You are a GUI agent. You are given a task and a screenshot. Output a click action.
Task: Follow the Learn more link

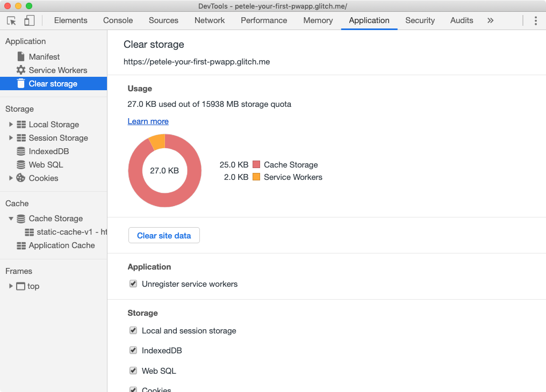(x=148, y=121)
